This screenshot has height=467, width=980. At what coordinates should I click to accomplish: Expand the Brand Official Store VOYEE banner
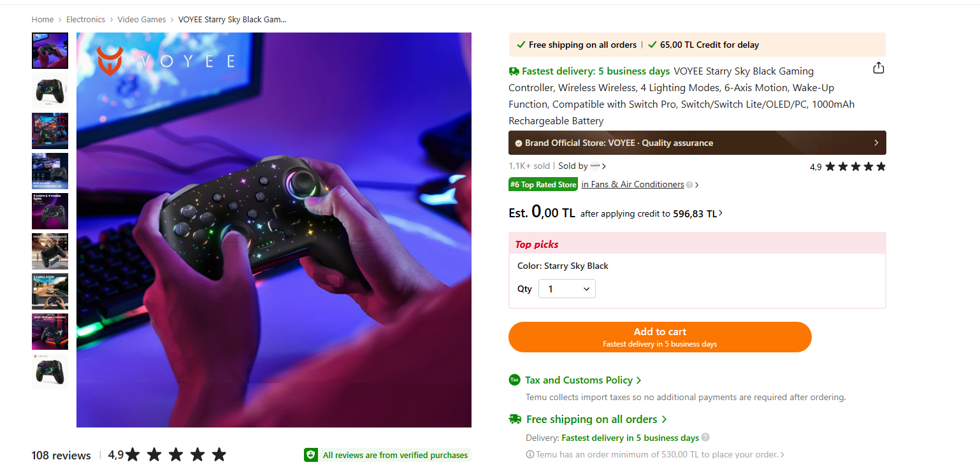tap(697, 143)
